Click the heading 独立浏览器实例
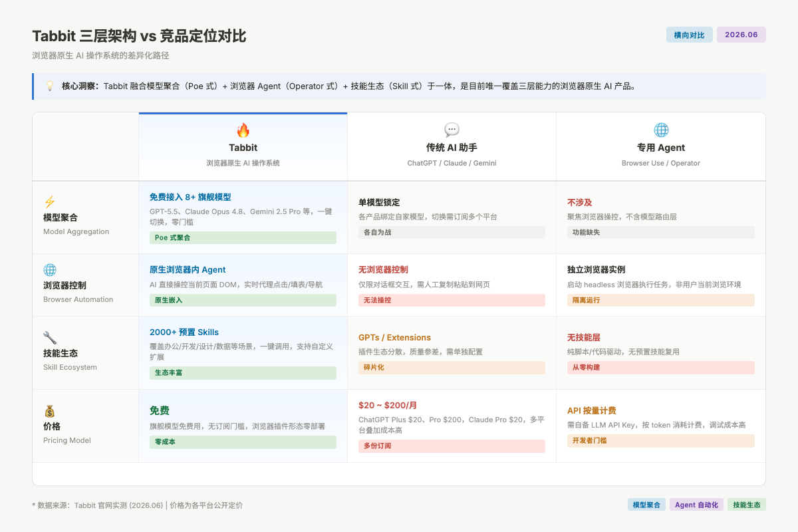 point(597,270)
